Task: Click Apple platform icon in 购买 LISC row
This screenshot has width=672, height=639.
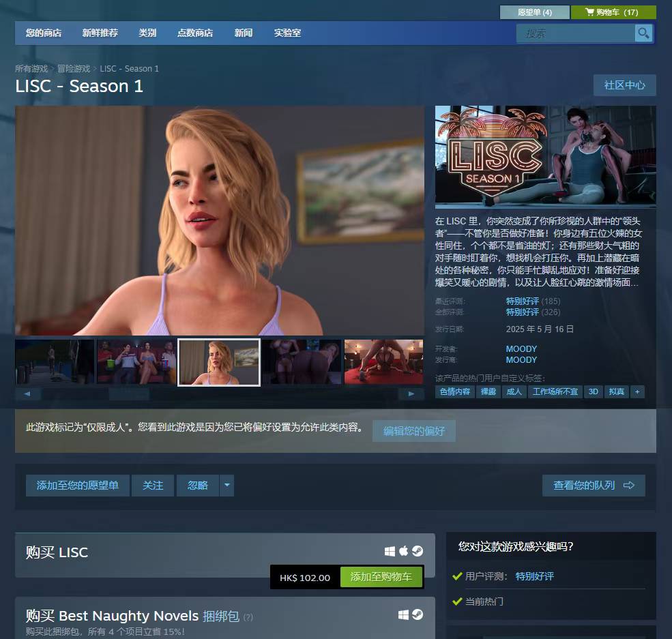Action: click(x=404, y=551)
